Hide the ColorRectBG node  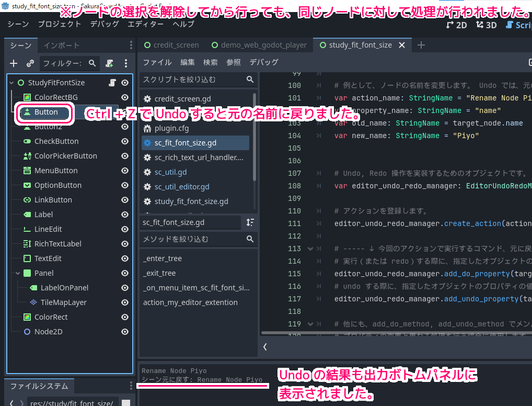(x=125, y=97)
